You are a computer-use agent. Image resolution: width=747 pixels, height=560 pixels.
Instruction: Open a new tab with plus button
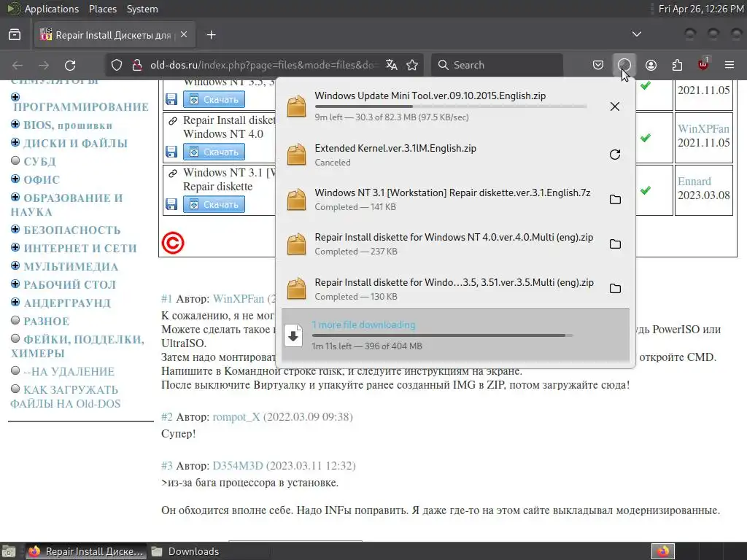point(211,35)
